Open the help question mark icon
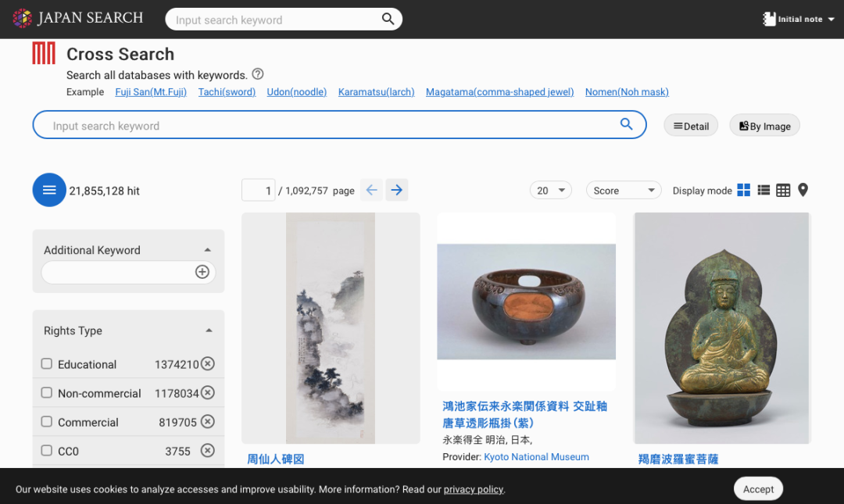The image size is (844, 504). (258, 74)
